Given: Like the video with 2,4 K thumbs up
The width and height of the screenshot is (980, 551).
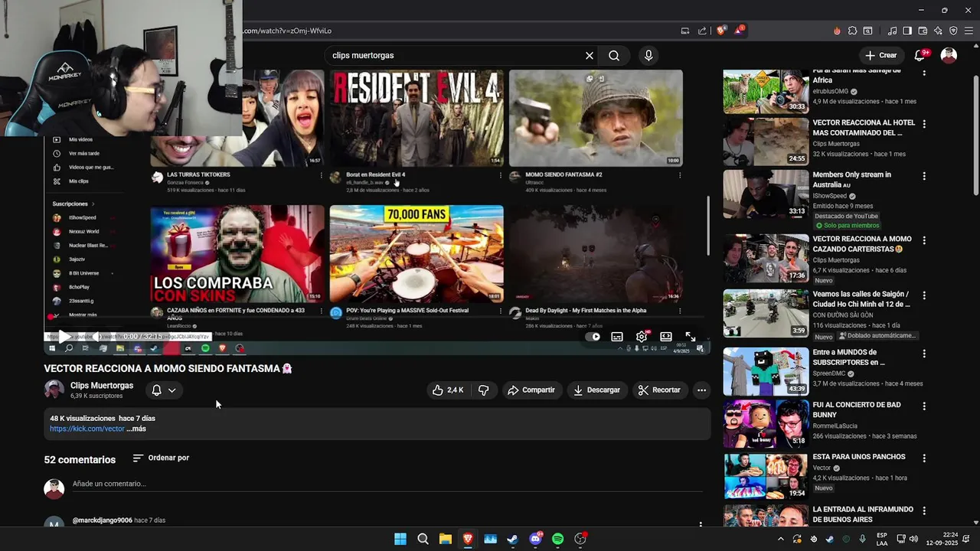Looking at the screenshot, I should pyautogui.click(x=448, y=390).
